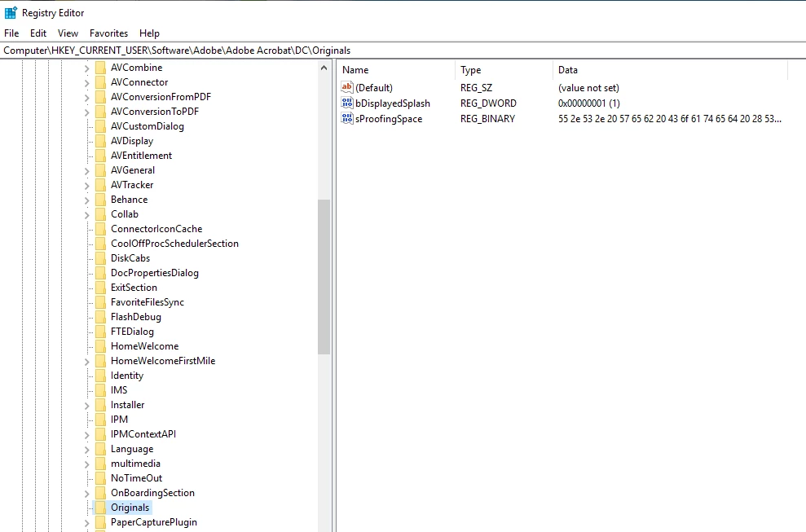Select the bDisplayedSplash value name

pyautogui.click(x=393, y=103)
